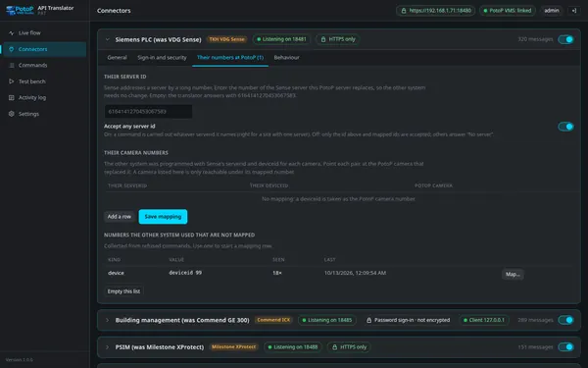The height and width of the screenshot is (368, 588).
Task: Go to Live flow page
Action: pyautogui.click(x=44, y=33)
